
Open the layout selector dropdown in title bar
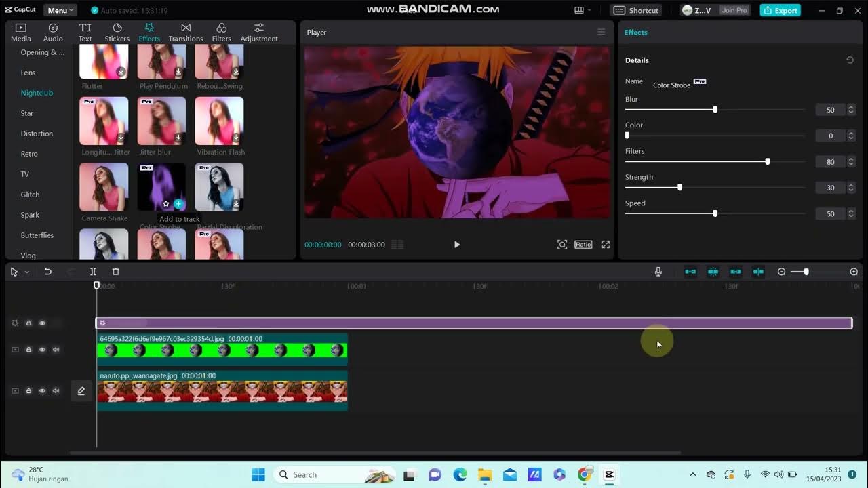[x=583, y=10]
